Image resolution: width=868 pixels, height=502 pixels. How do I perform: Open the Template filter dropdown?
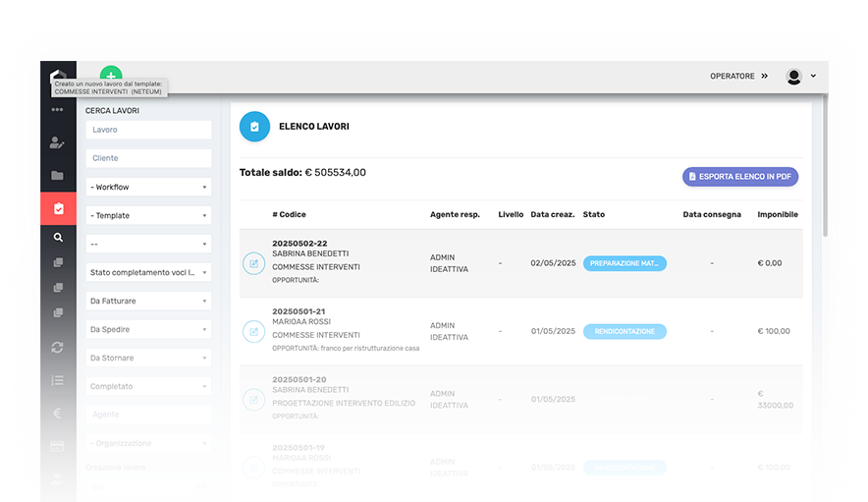tap(149, 215)
